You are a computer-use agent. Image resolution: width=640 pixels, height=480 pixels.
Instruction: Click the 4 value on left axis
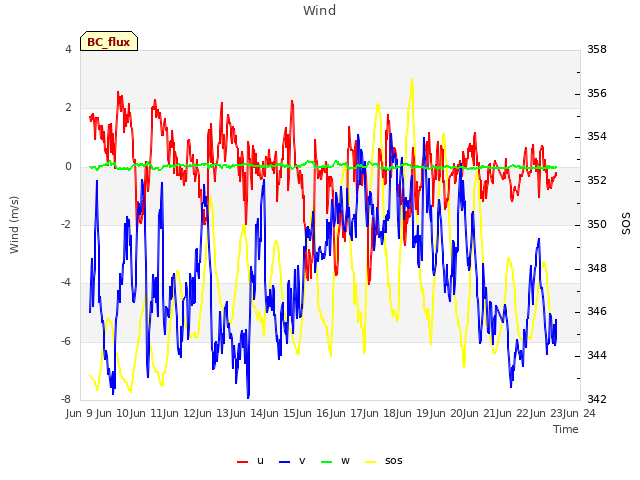pyautogui.click(x=68, y=49)
